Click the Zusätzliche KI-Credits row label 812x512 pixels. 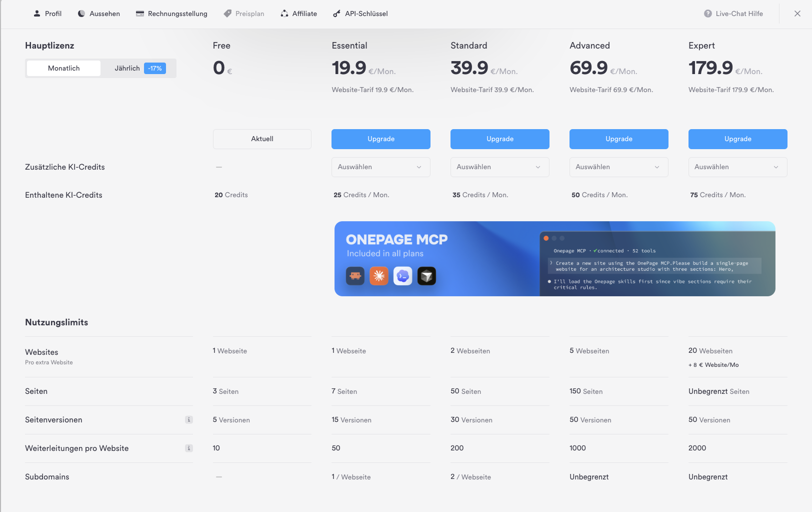[65, 167]
